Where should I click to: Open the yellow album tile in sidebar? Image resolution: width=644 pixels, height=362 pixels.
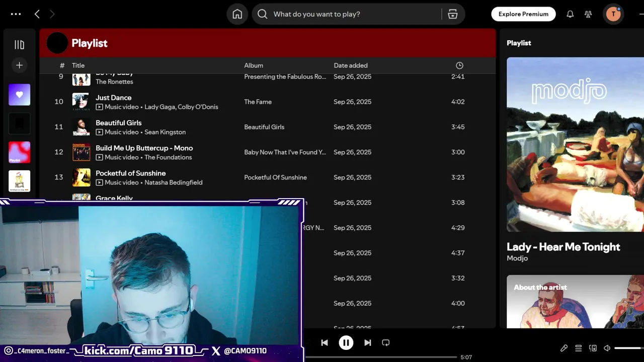[x=19, y=181]
